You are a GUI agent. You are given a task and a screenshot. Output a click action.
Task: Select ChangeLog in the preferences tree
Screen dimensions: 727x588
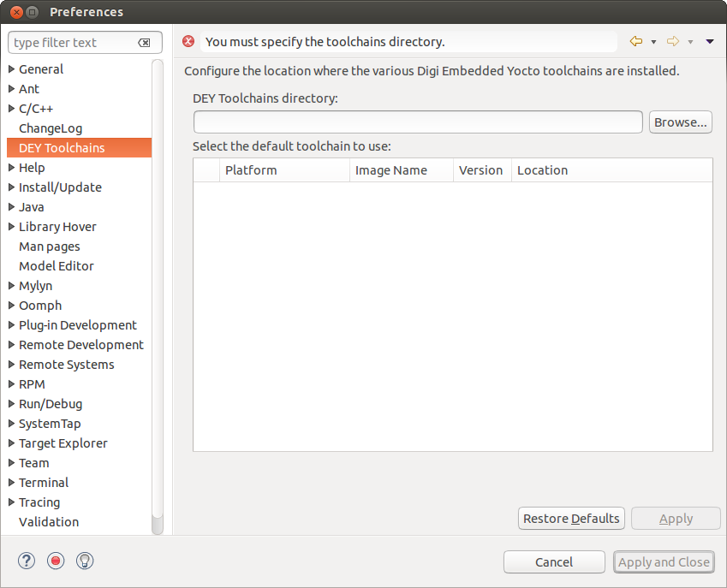pos(51,128)
